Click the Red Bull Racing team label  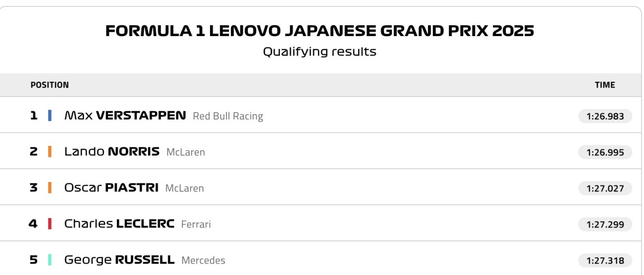tap(228, 116)
